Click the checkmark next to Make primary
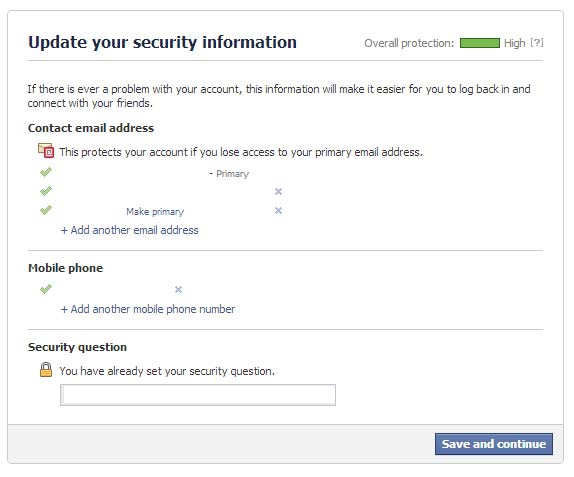The image size is (574, 477). [46, 210]
